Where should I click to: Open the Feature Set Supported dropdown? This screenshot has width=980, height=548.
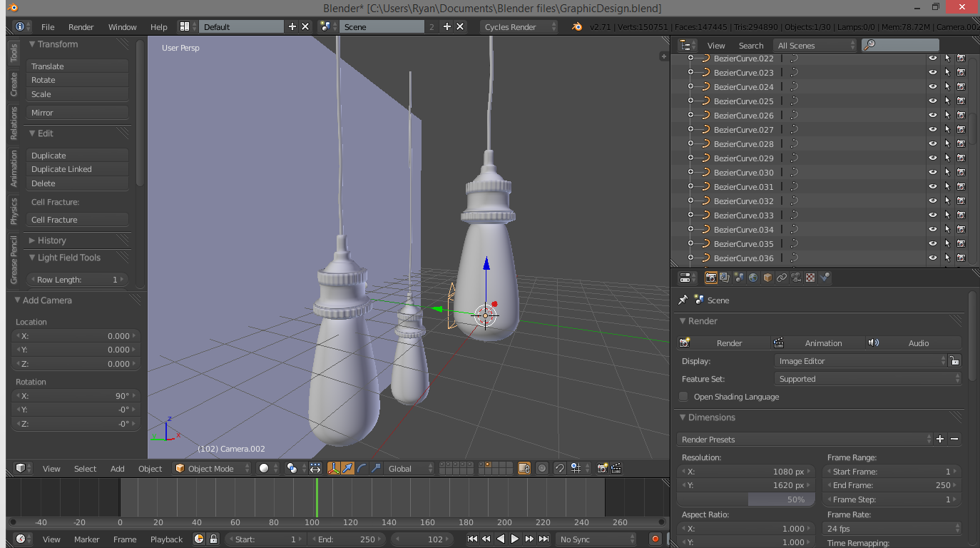tap(867, 379)
